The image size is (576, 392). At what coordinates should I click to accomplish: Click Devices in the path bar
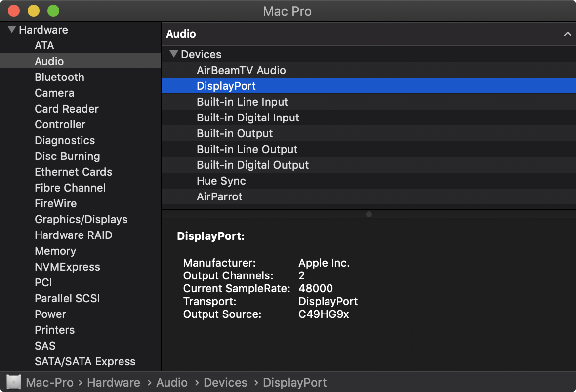click(x=225, y=383)
